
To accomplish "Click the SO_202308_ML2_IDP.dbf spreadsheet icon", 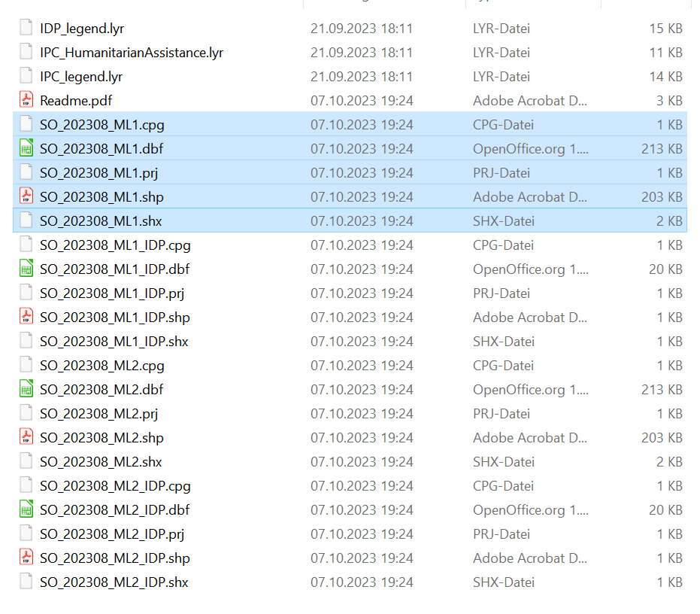I will click(x=26, y=509).
